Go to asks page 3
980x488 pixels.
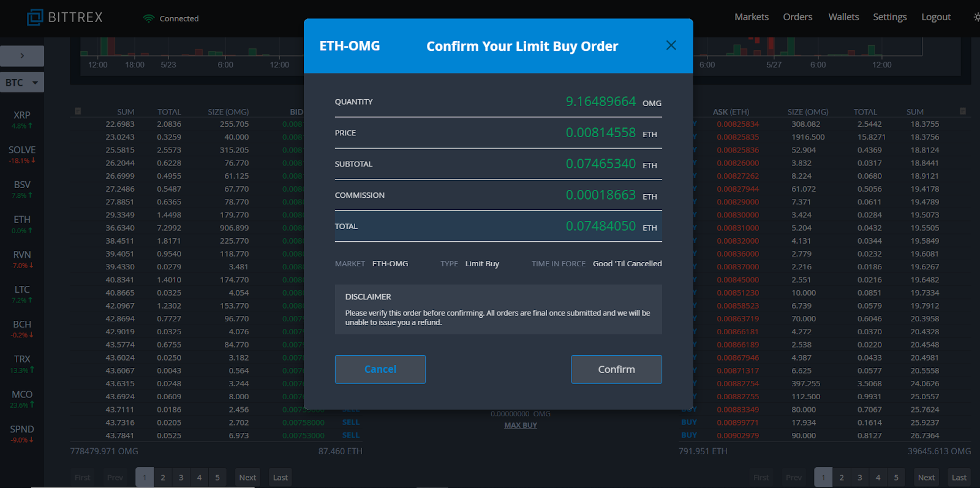(x=860, y=478)
